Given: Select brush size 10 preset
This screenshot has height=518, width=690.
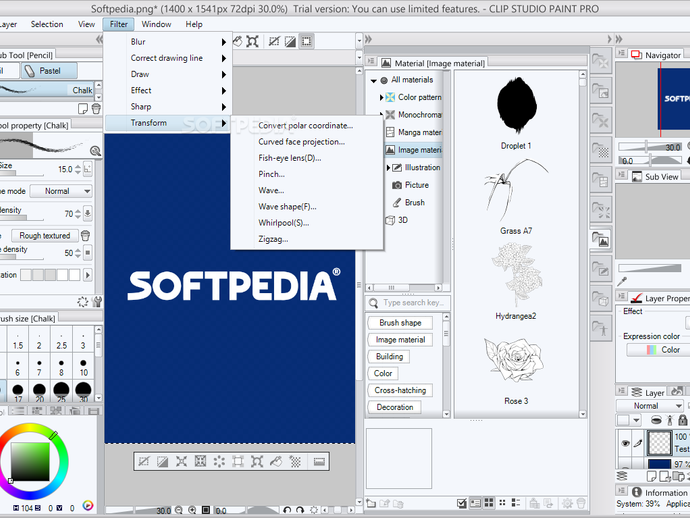Looking at the screenshot, I should [83, 367].
